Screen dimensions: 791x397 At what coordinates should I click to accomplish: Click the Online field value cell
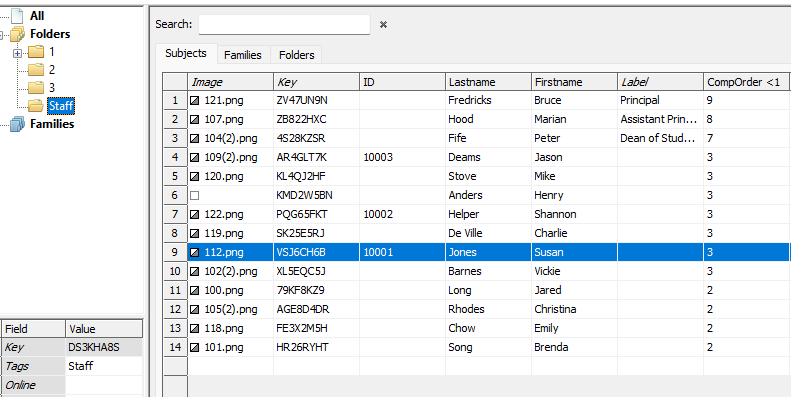tap(104, 385)
